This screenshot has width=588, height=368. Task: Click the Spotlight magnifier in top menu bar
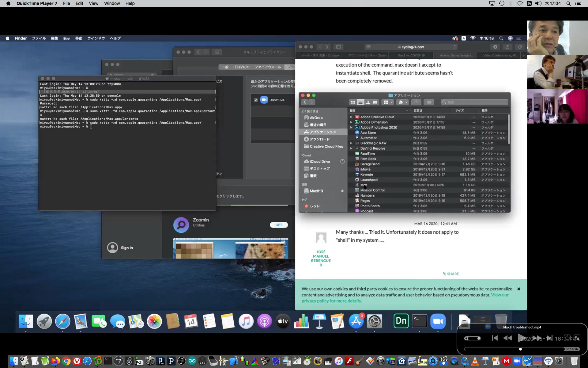tap(568, 3)
